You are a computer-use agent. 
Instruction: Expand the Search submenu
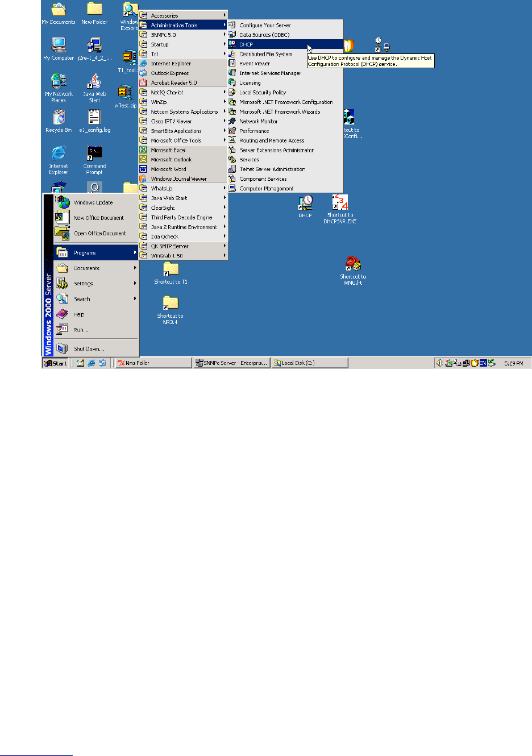(x=96, y=298)
